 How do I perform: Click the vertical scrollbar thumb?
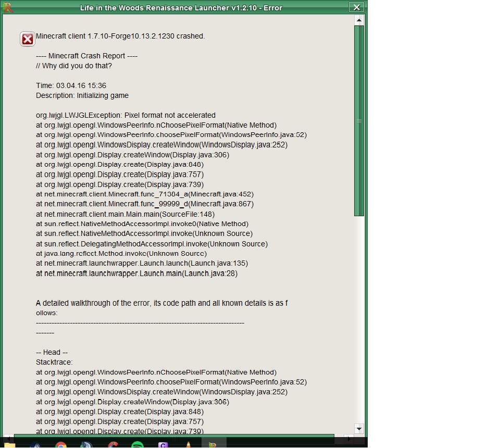click(x=359, y=121)
